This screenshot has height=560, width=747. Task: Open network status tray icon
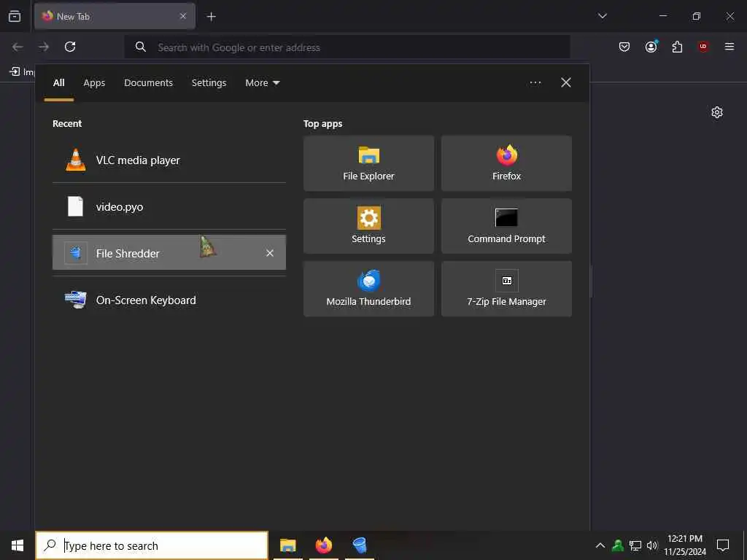point(635,545)
